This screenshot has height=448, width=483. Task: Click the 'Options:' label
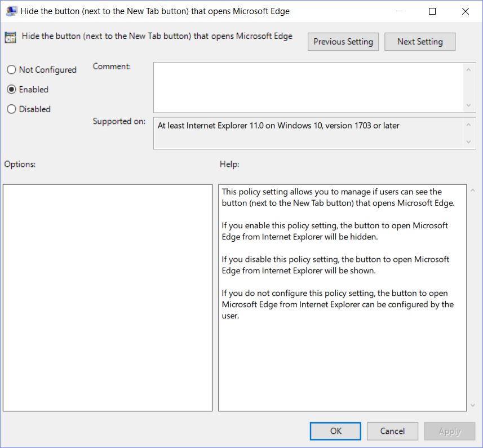coord(20,164)
